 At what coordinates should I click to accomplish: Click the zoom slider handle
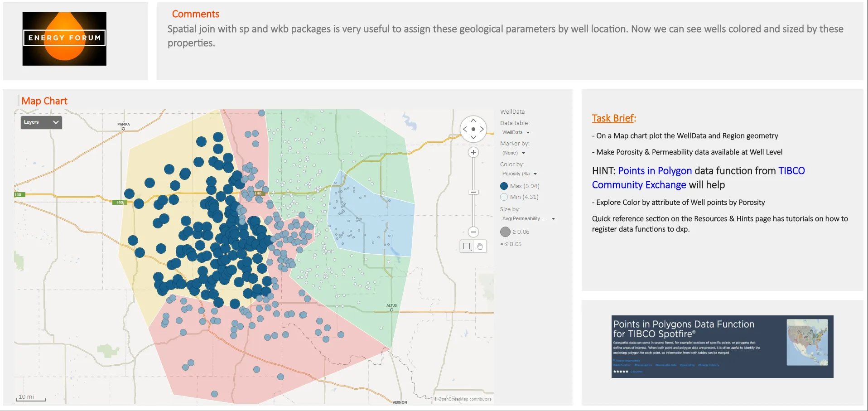point(473,192)
